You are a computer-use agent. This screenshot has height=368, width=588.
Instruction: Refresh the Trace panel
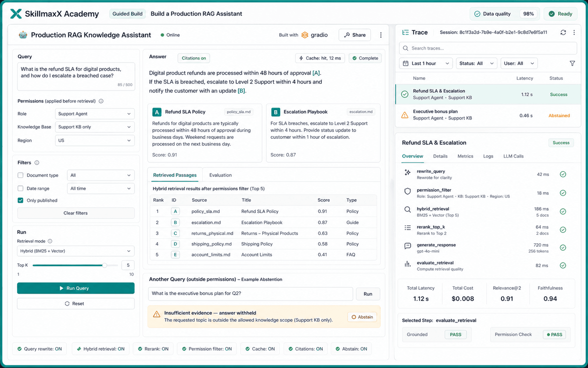563,32
